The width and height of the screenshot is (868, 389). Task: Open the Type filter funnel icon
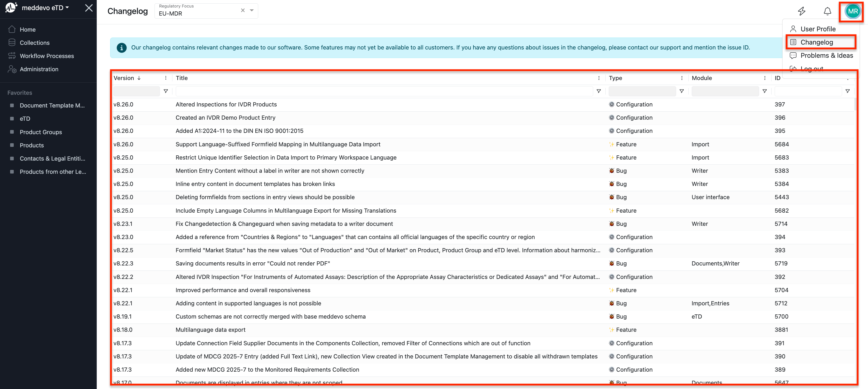(682, 91)
